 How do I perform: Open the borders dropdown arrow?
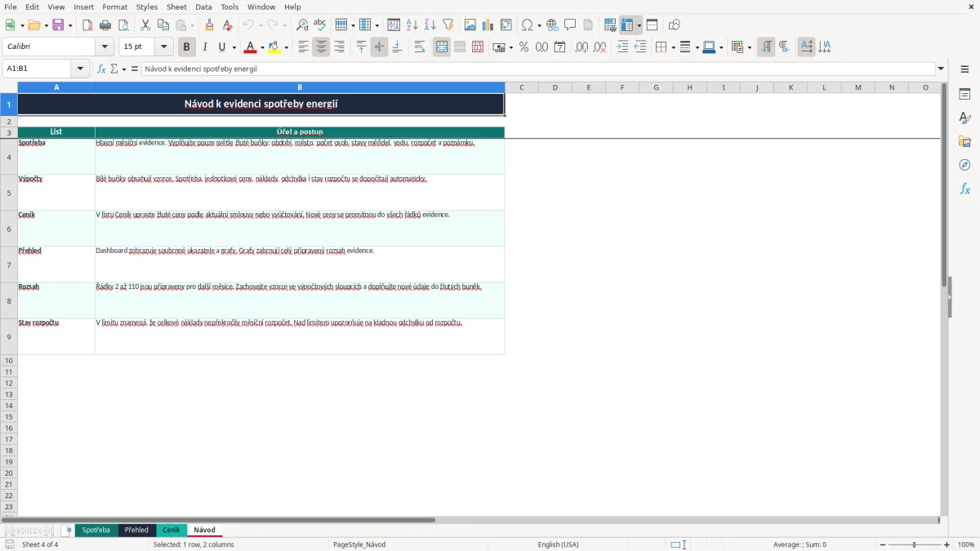point(672,47)
